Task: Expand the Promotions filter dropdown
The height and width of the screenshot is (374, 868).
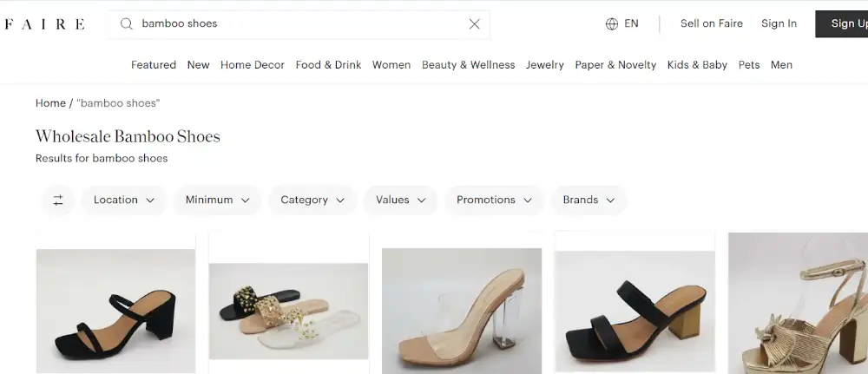Action: click(x=495, y=200)
